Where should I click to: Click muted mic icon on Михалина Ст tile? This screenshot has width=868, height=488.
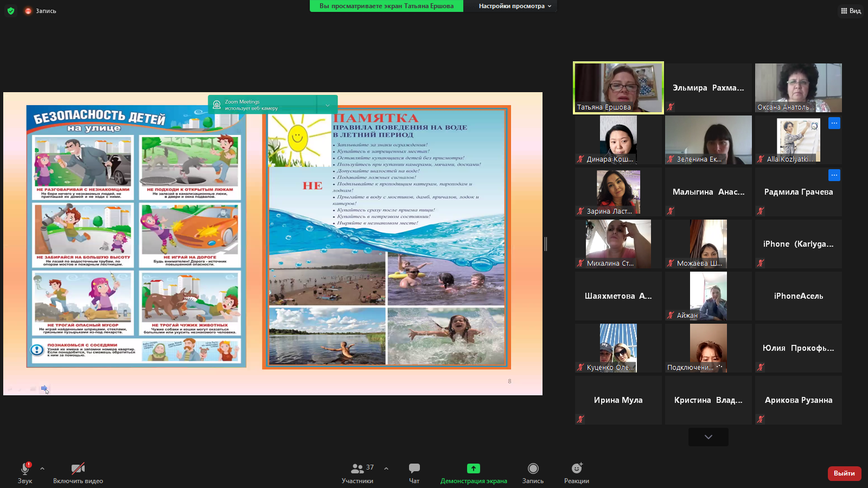(x=580, y=263)
